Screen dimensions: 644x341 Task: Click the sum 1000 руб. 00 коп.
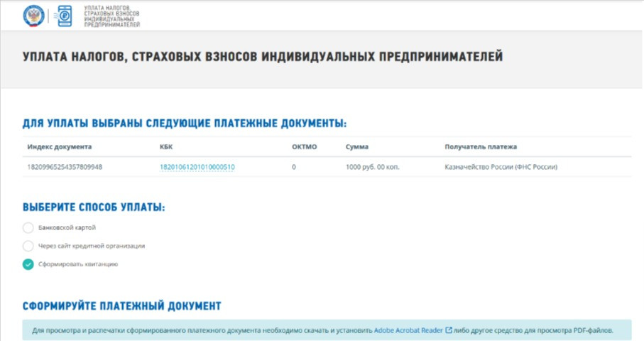(x=373, y=167)
